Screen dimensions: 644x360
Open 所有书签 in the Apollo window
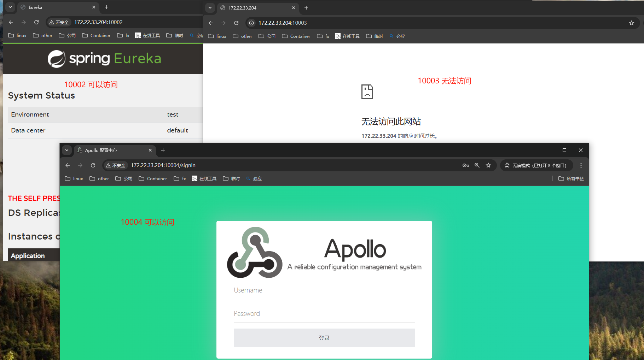(571, 178)
